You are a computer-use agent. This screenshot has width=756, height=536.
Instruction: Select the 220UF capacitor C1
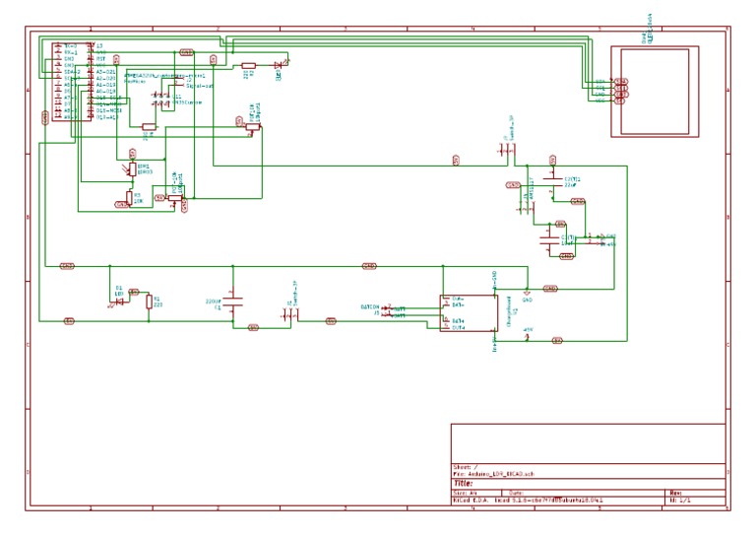click(233, 302)
